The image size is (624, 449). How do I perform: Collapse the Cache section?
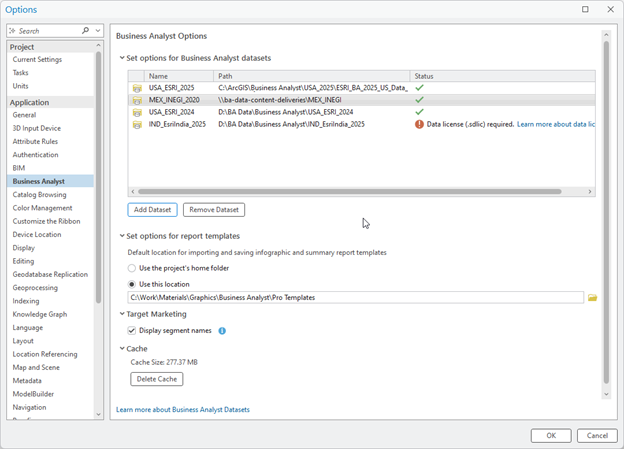pos(122,348)
